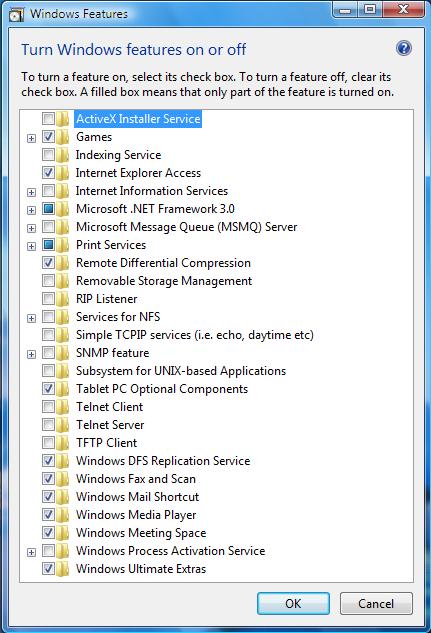The image size is (431, 633).
Task: Expand the Games tree node
Action: point(31,138)
